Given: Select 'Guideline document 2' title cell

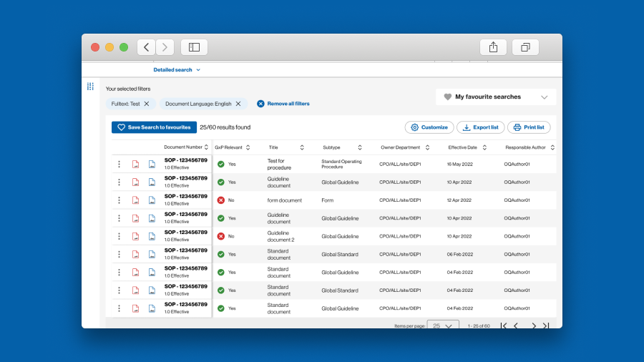Looking at the screenshot, I should click(x=281, y=236).
